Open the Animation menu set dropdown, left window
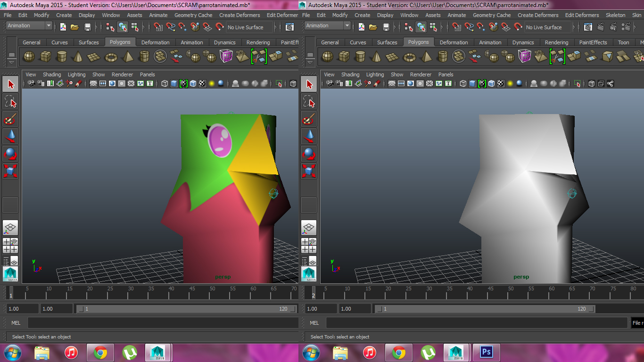This screenshot has width=644, height=362. pyautogui.click(x=29, y=26)
